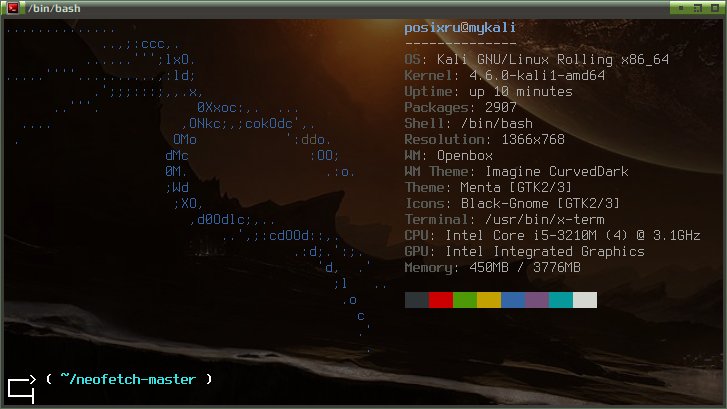Click the red color block
This screenshot has width=727, height=409.
(441, 300)
